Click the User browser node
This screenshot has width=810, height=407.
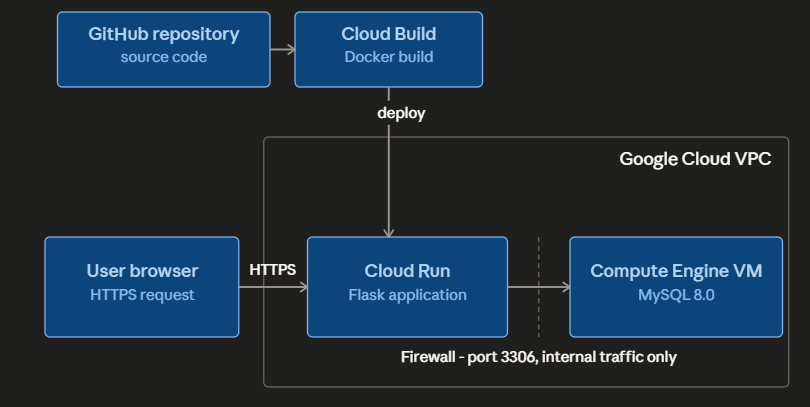coord(142,287)
